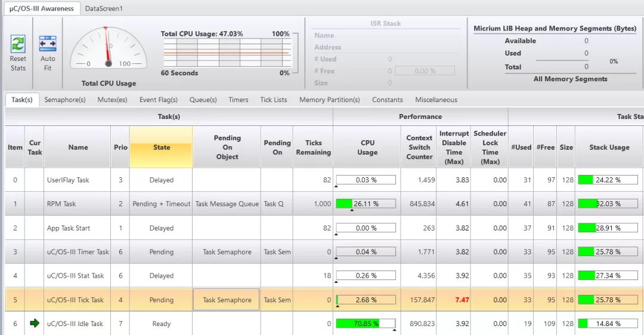The height and width of the screenshot is (335, 644).
Task: Click the Reset Stats icon
Action: click(x=18, y=44)
